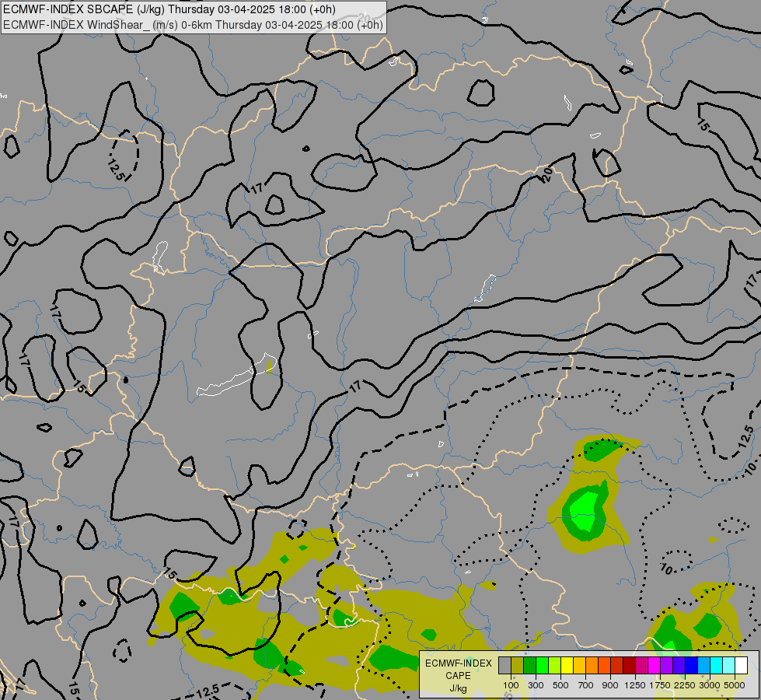The image size is (761, 700).
Task: Click the 1250 legend tick label
Action: pyautogui.click(x=635, y=685)
